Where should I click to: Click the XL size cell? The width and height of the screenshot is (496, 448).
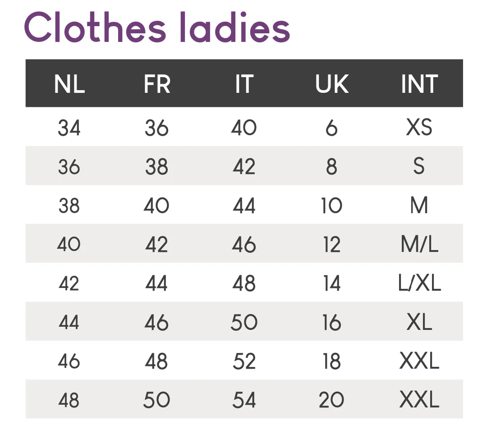(x=419, y=322)
